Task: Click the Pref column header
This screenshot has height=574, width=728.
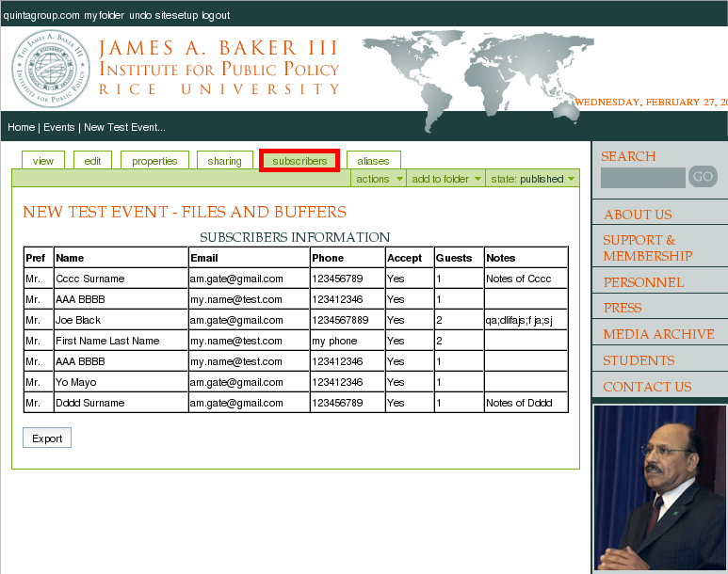Action: pos(39,258)
